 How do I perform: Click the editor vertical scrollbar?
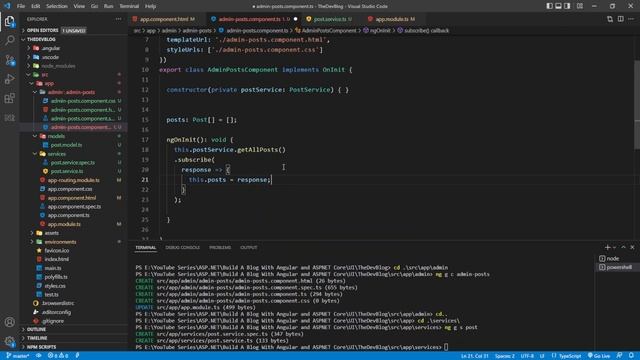[x=637, y=104]
